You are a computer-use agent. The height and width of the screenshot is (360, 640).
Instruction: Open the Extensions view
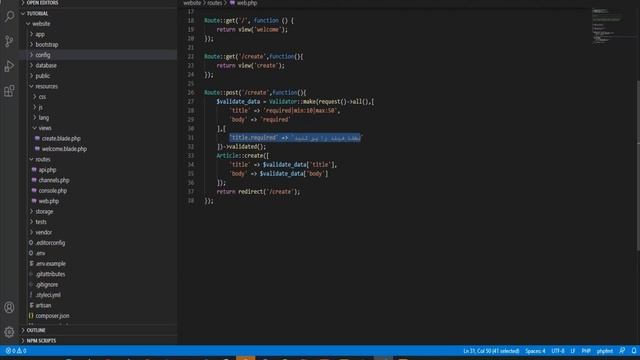9,91
